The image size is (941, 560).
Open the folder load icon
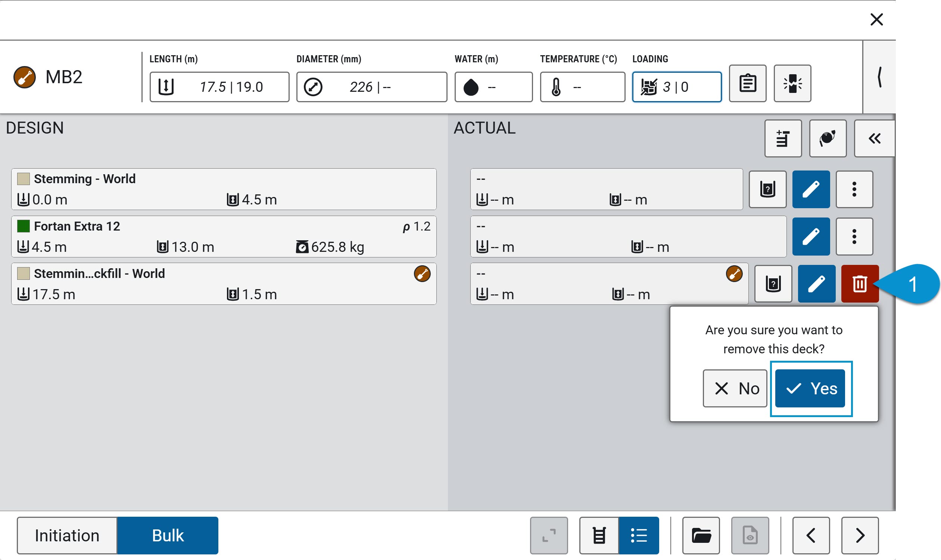pyautogui.click(x=701, y=535)
